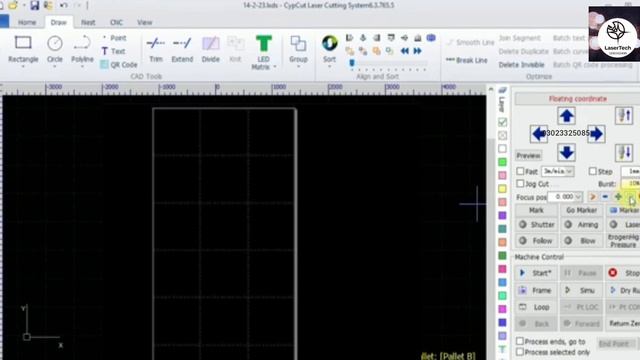Raise the cutting head Z axis
Viewport: 640px width, 360px height.
pyautogui.click(x=624, y=116)
